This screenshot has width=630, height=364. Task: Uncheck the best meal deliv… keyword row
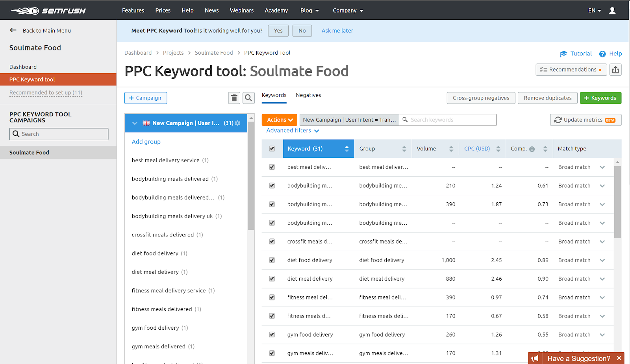coord(272,167)
